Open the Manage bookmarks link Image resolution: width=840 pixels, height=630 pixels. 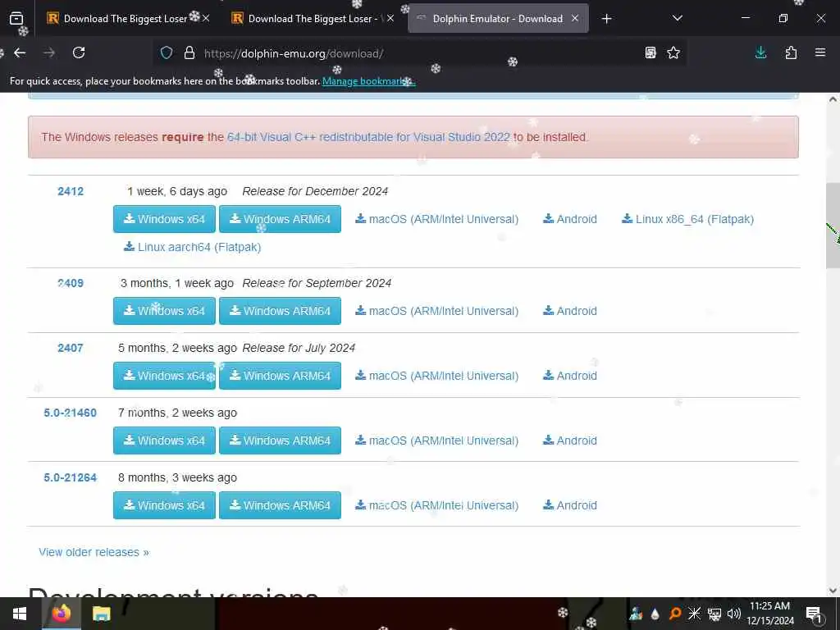(x=368, y=81)
